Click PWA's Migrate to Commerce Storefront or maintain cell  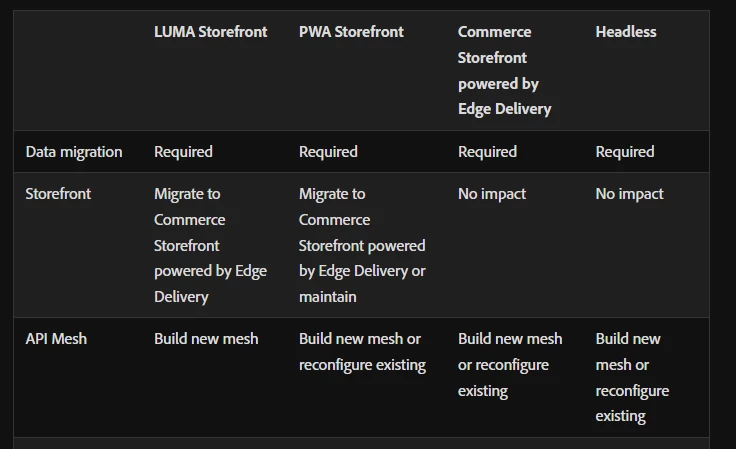(362, 245)
